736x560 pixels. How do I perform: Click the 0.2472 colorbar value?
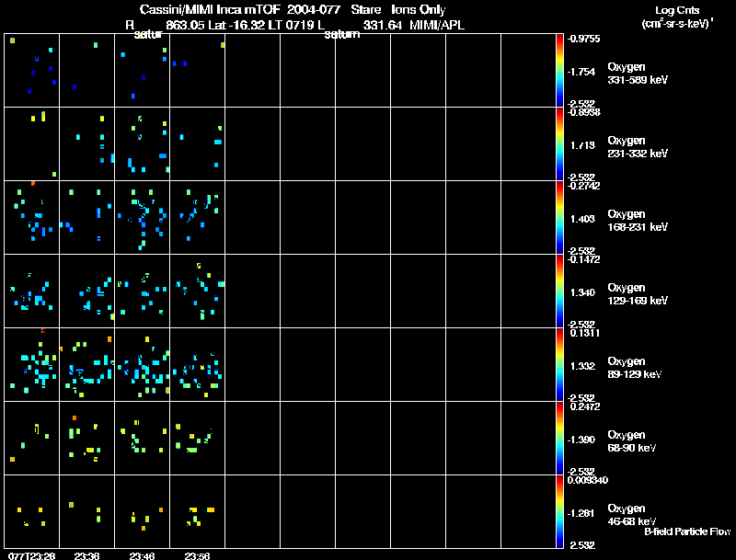point(585,406)
